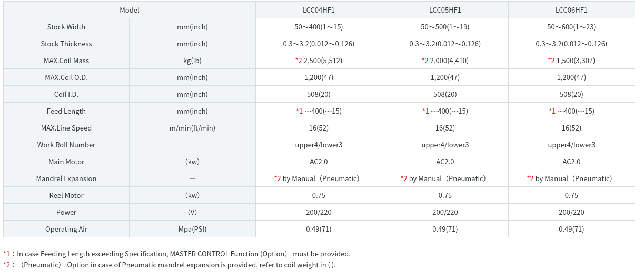This screenshot has height=279, width=644.
Task: Select the Stock Thickness row label
Action: click(66, 44)
